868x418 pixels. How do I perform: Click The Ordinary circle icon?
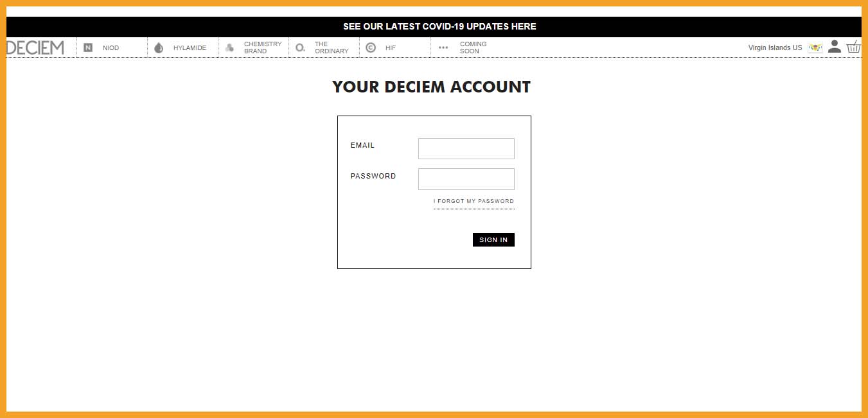pos(300,48)
